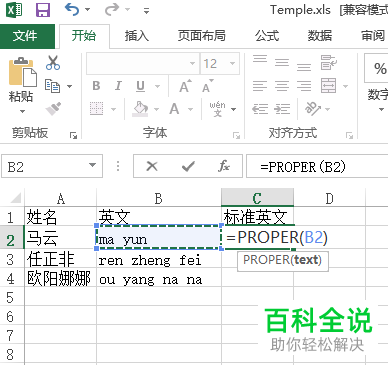The height and width of the screenshot is (365, 388).
Task: Click the Align Left icon
Action: [x=260, y=86]
